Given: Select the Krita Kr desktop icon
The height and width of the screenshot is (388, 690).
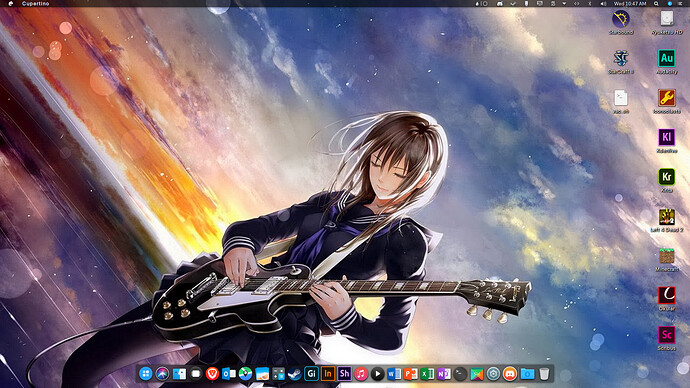Looking at the screenshot, I should point(667,177).
